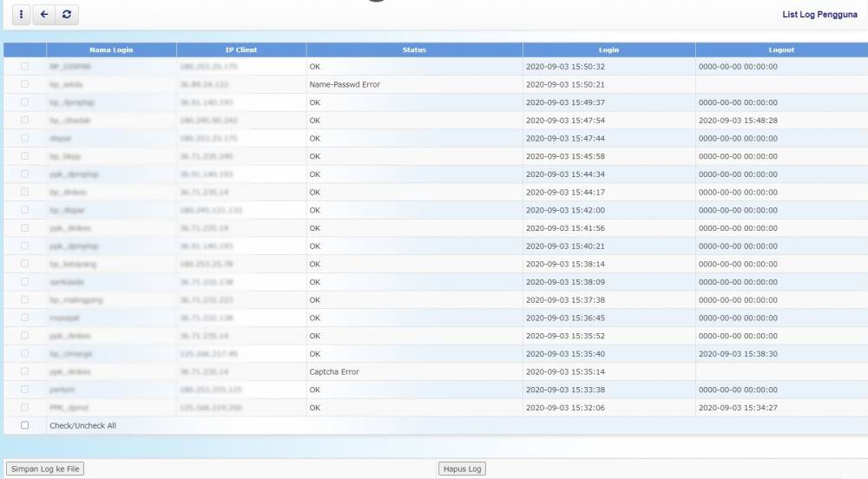Tick checkbox for login at 15:50:32

pos(25,66)
